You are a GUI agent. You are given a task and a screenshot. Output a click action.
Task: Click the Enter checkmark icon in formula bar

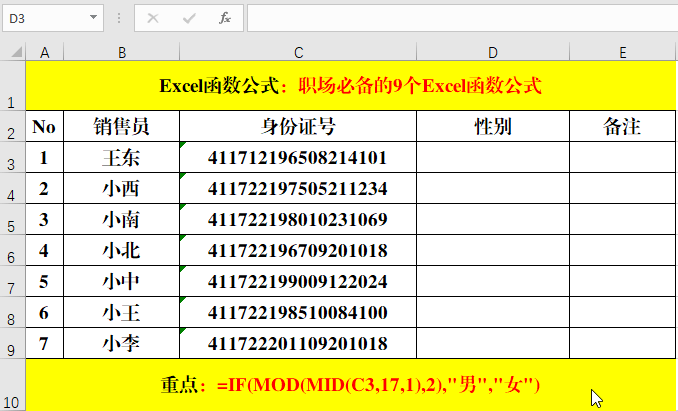(x=189, y=18)
